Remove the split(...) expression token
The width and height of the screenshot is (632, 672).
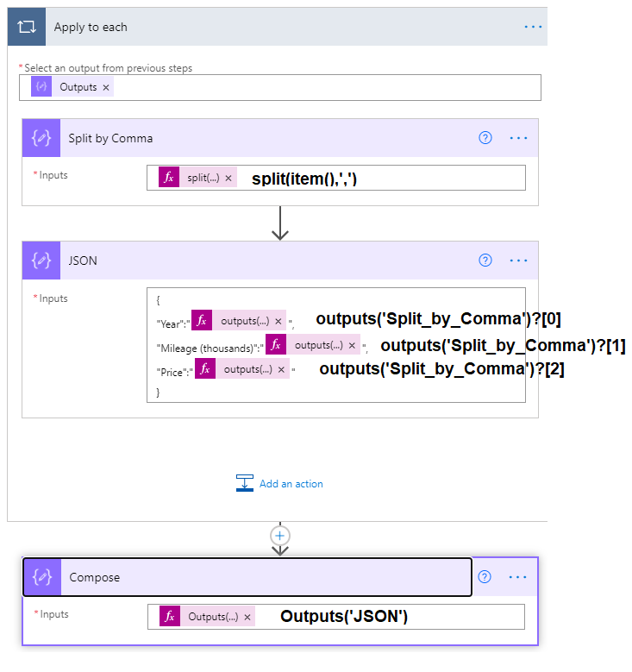228,178
